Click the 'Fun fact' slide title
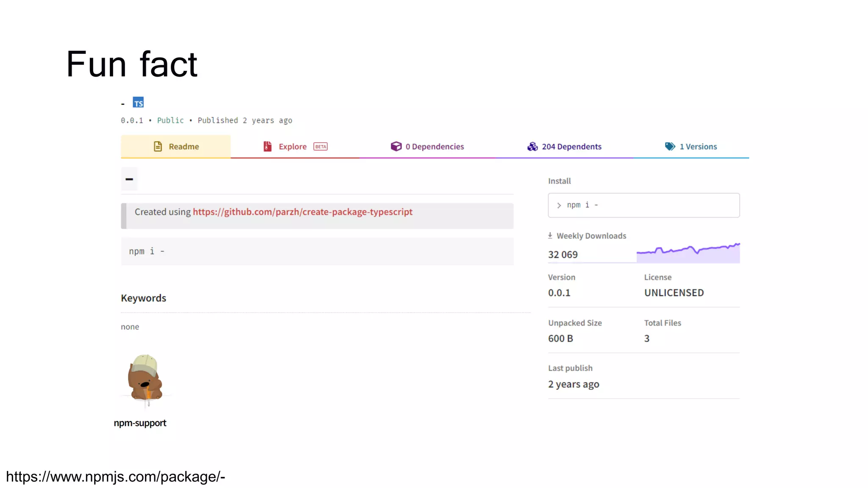The width and height of the screenshot is (868, 488). pos(132,64)
